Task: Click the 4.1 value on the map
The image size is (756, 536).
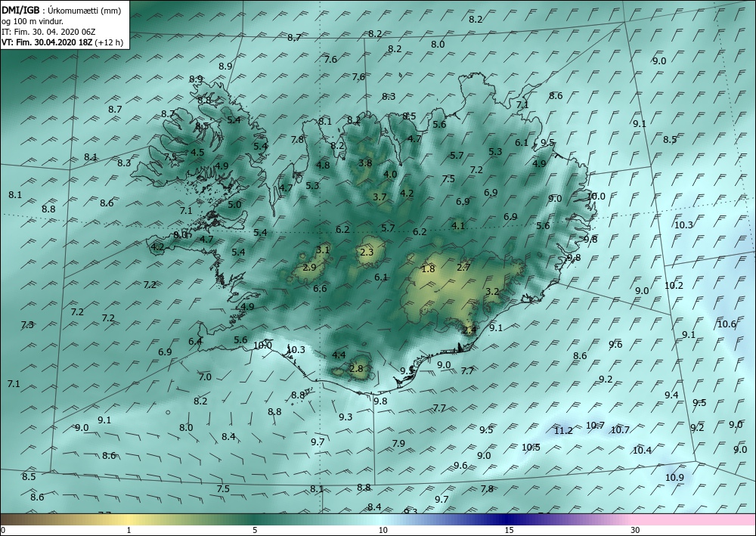Action: pyautogui.click(x=459, y=225)
